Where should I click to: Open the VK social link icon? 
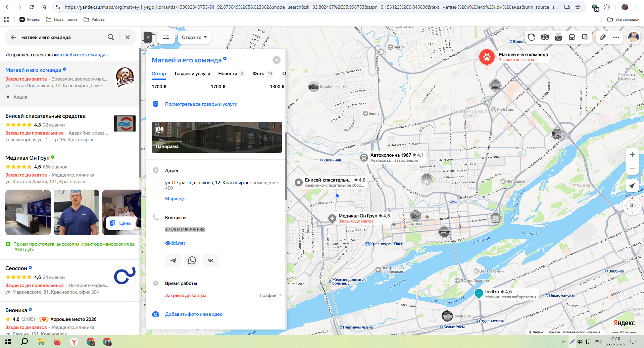pyautogui.click(x=211, y=260)
